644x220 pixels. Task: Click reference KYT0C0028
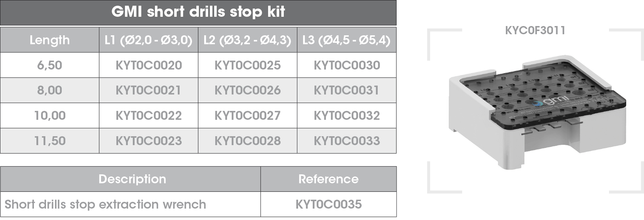tap(247, 141)
